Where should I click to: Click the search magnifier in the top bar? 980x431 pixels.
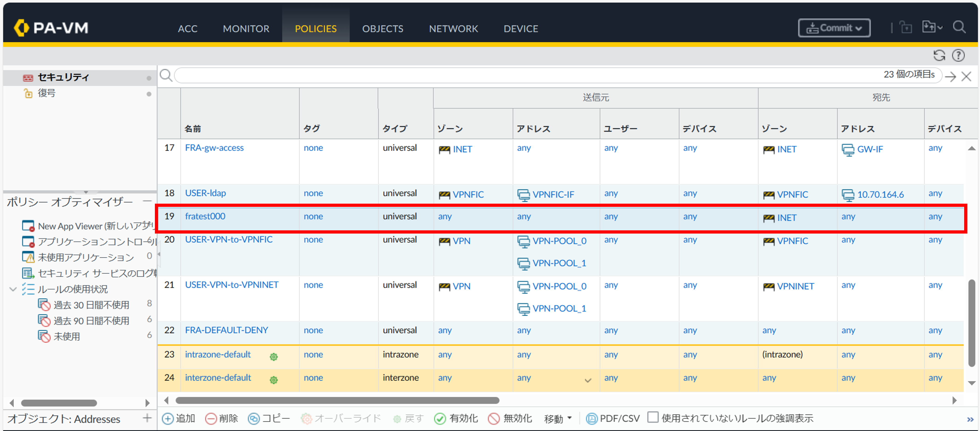pos(959,27)
